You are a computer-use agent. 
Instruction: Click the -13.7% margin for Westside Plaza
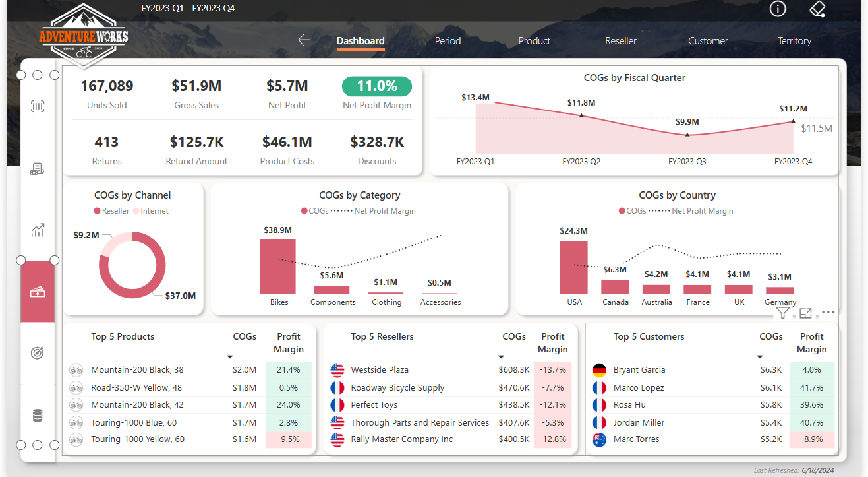point(552,370)
